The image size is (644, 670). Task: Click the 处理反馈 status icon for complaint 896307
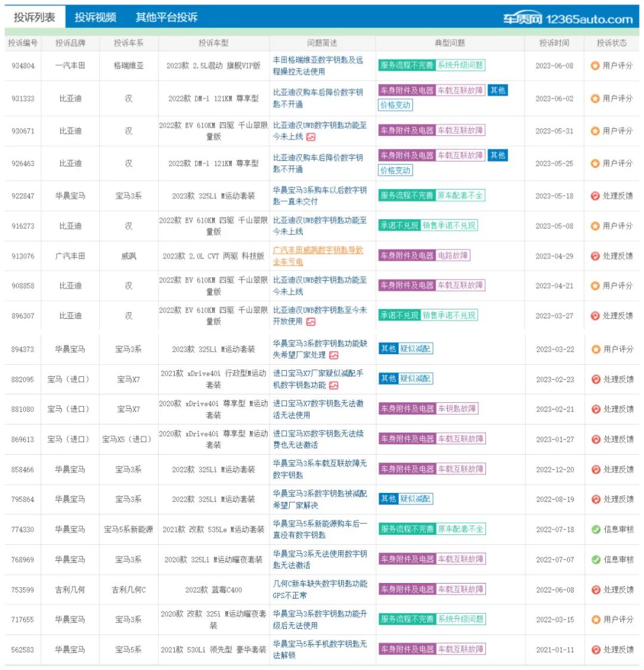click(595, 316)
